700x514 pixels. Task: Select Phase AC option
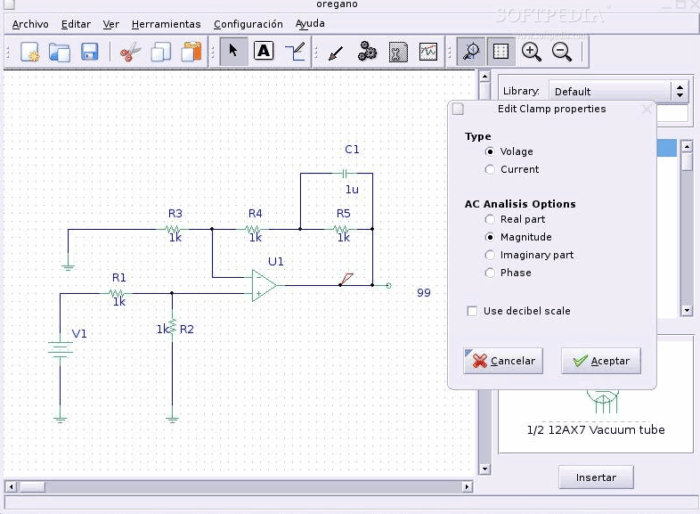[490, 273]
